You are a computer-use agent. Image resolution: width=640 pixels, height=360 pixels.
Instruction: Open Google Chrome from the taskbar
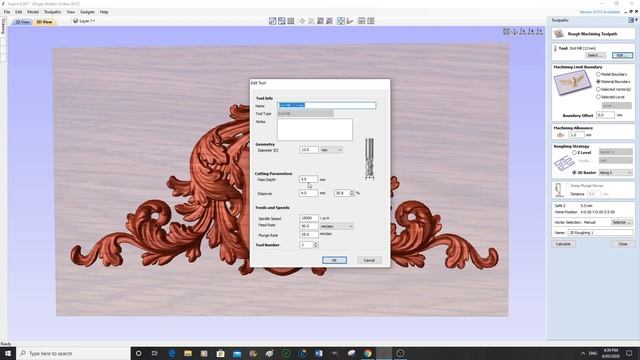(368, 353)
